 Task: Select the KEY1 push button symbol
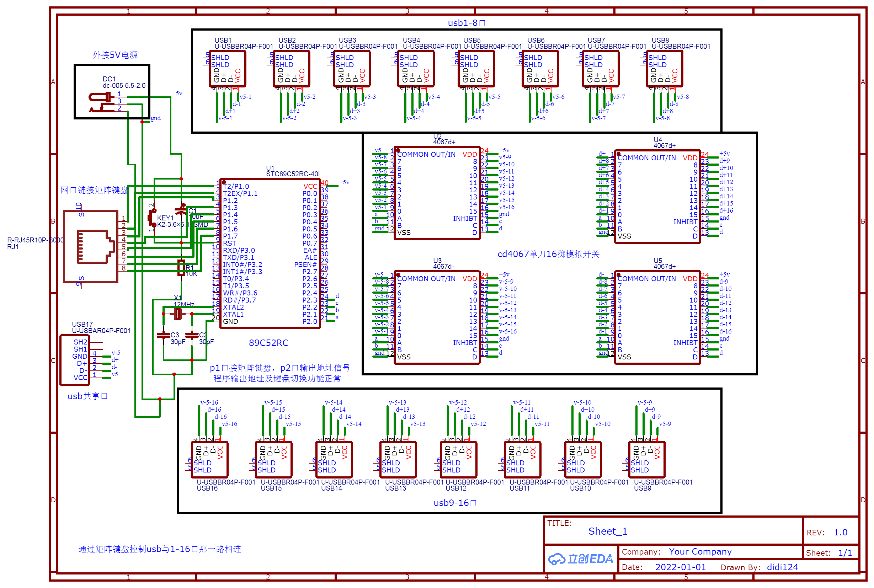[152, 218]
